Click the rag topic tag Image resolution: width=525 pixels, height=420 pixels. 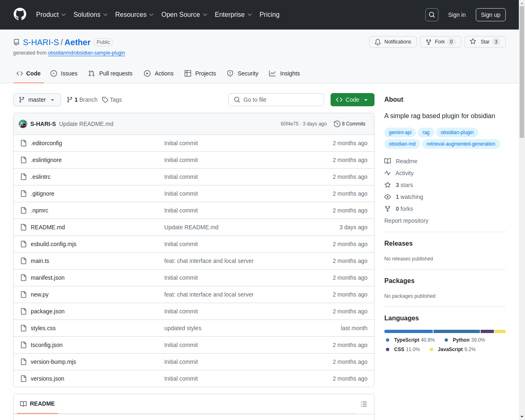click(426, 132)
